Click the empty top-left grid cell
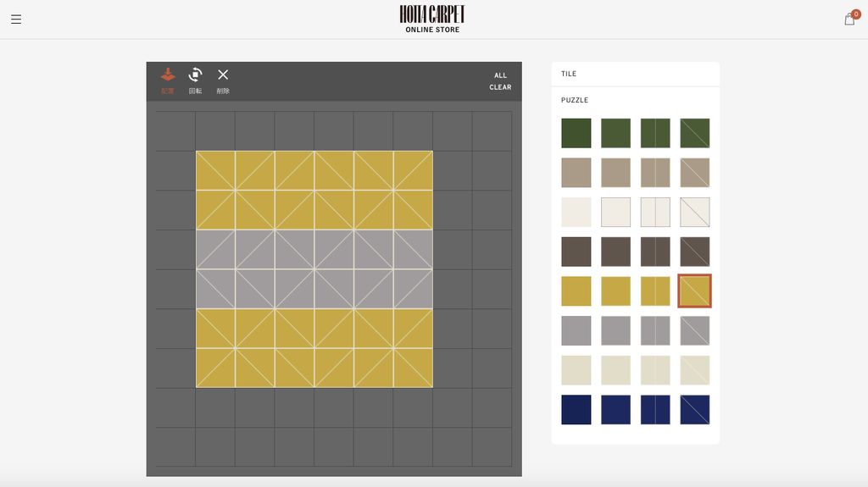Screen dimensions: 868x487 (x=175, y=131)
